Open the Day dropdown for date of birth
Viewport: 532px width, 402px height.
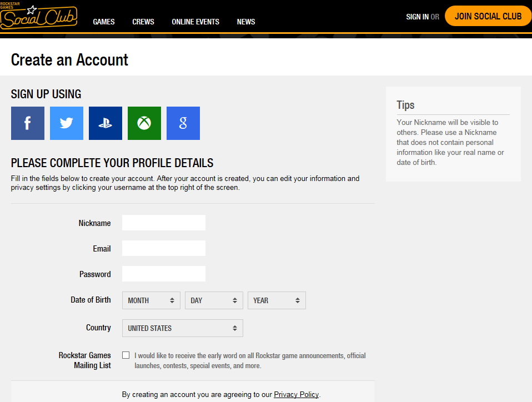click(x=214, y=300)
